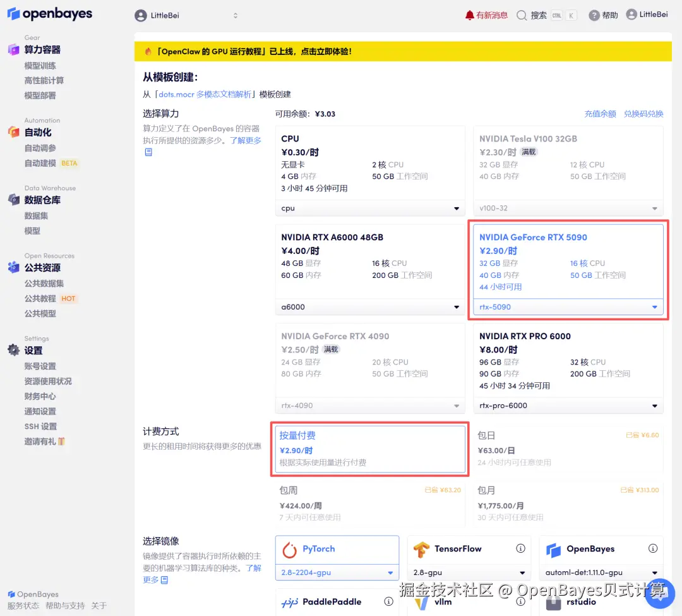Show info for PaddlePaddle image

(389, 601)
